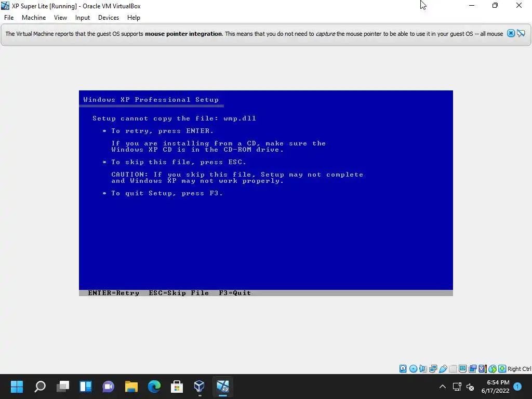
Task: Click the 'Windows XP Professional Setup' header text
Action: 151,100
